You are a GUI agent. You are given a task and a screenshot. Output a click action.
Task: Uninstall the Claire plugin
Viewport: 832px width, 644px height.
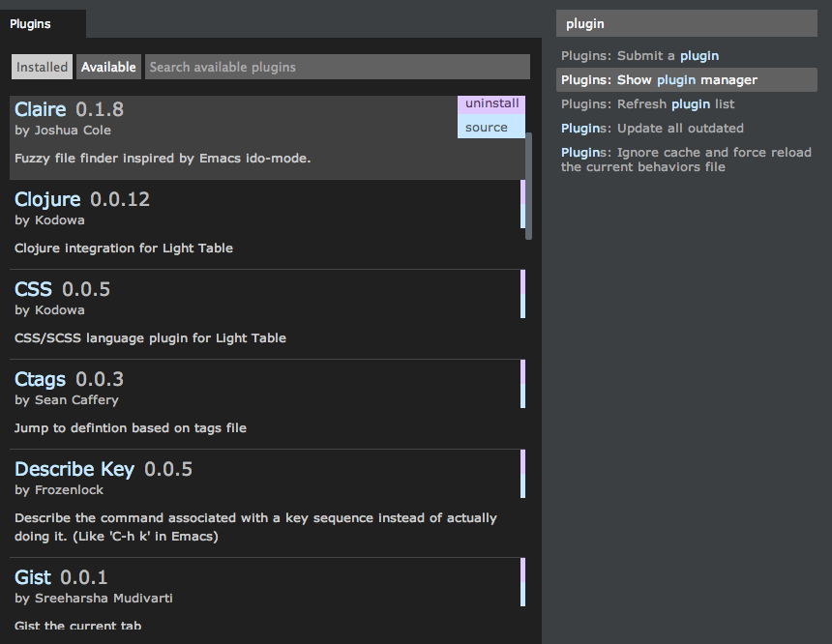[491, 104]
